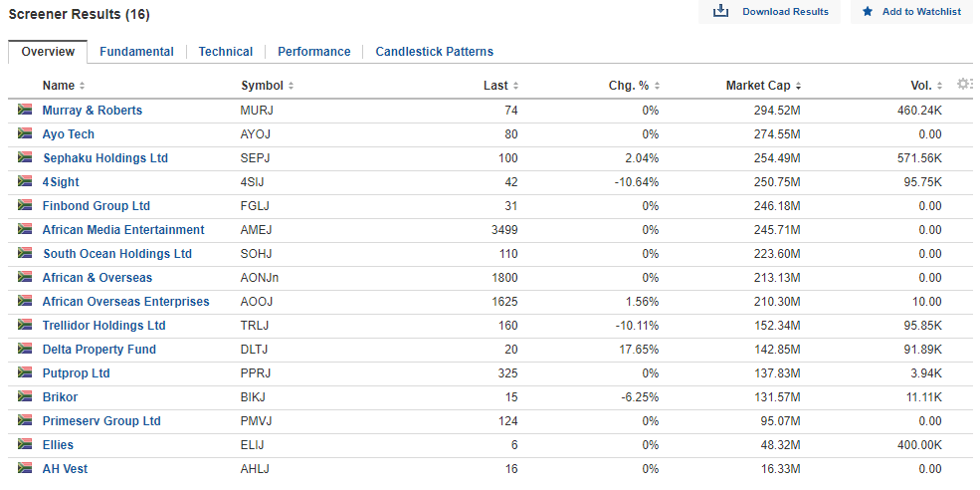
Task: Click the flag icon beside Delta Property Fund
Action: coord(25,349)
